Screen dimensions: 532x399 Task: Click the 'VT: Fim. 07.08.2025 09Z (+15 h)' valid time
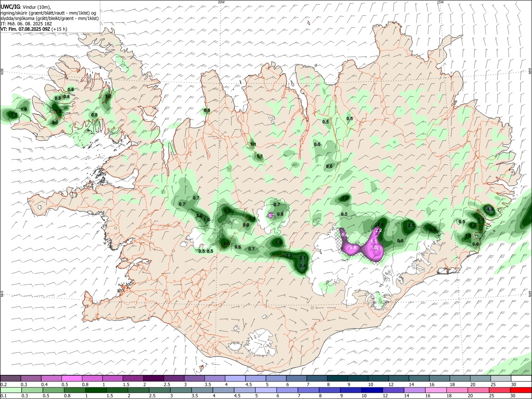click(x=34, y=29)
